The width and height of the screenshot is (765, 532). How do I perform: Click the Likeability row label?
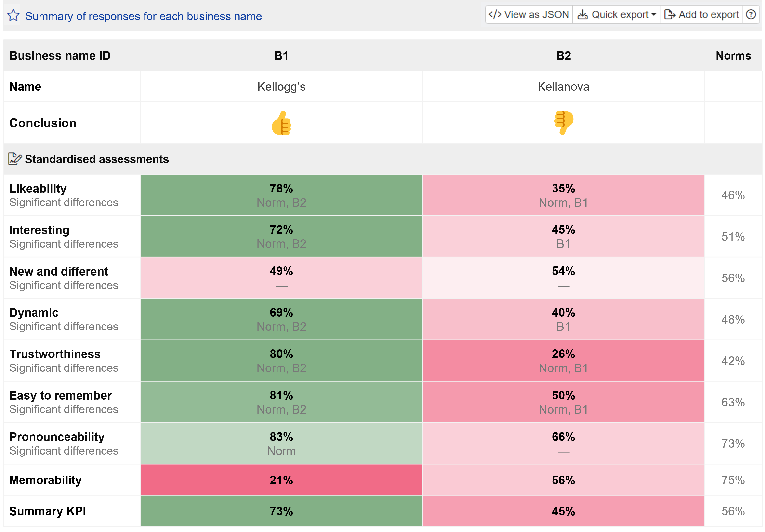coord(38,189)
